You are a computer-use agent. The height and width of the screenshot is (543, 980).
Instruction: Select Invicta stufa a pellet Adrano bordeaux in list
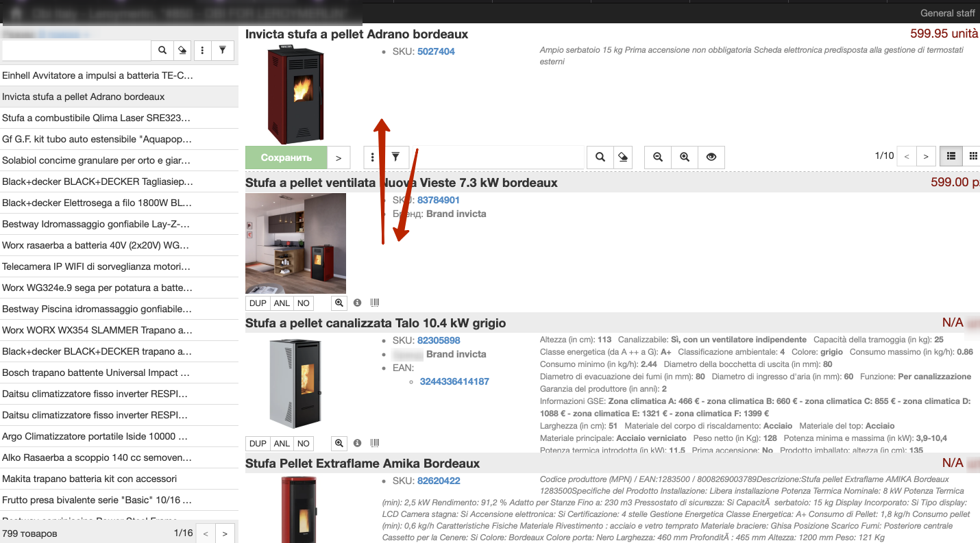point(119,97)
